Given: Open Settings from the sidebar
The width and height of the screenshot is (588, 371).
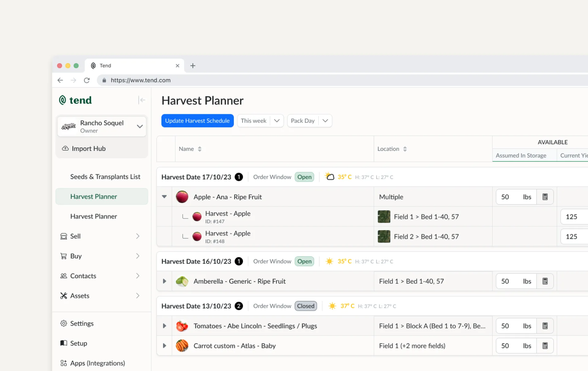Looking at the screenshot, I should (82, 323).
